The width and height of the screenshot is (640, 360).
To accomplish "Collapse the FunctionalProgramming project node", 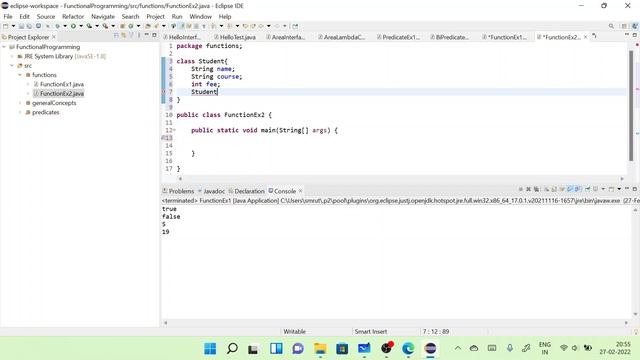I will tap(4, 47).
